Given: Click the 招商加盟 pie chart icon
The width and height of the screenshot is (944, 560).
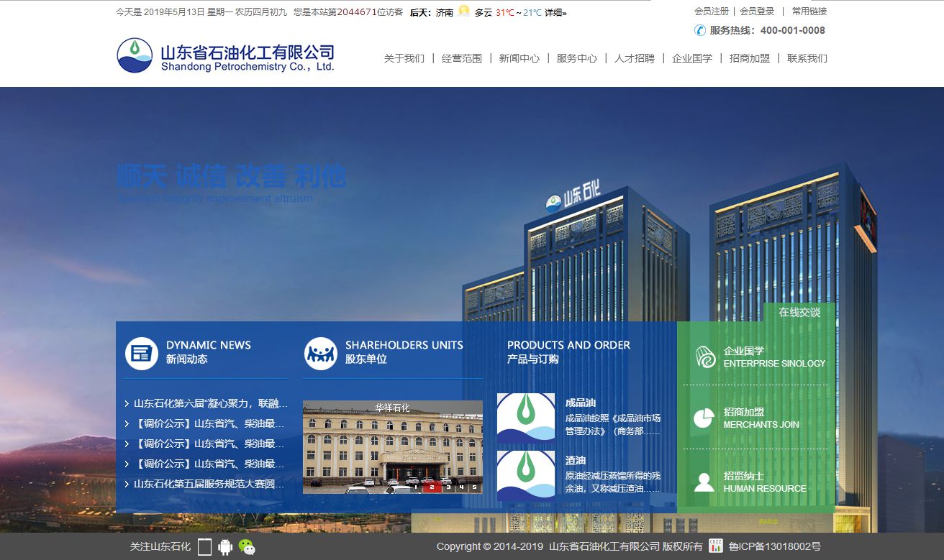Looking at the screenshot, I should coord(704,418).
